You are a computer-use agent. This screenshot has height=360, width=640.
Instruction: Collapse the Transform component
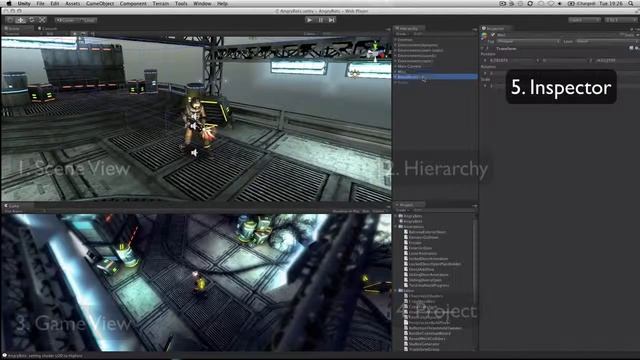pyautogui.click(x=483, y=48)
